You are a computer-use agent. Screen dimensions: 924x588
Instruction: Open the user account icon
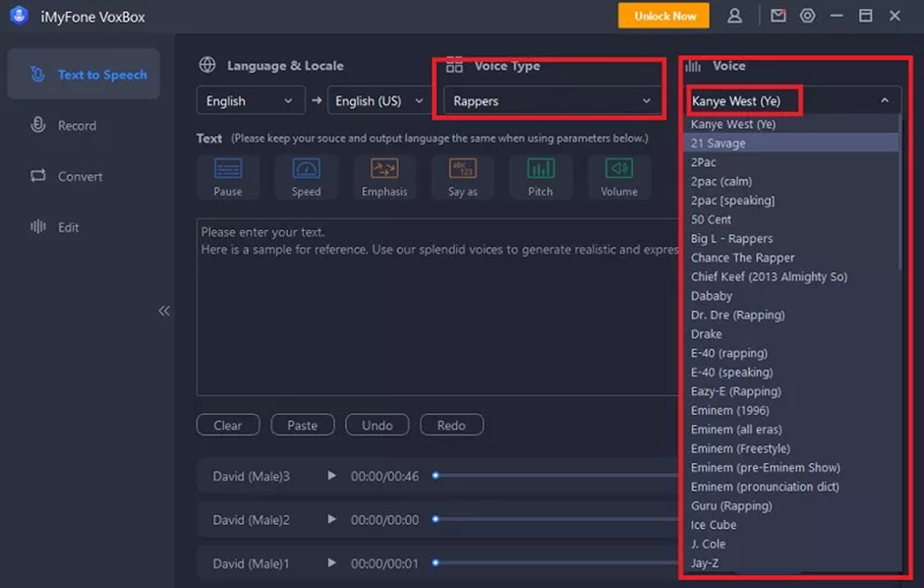coord(734,16)
